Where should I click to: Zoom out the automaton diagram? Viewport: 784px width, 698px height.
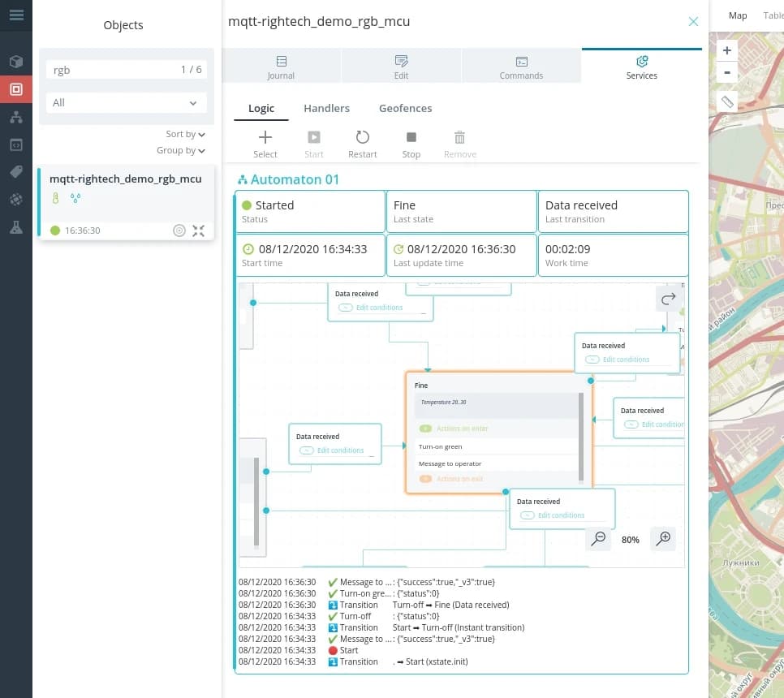click(x=598, y=539)
